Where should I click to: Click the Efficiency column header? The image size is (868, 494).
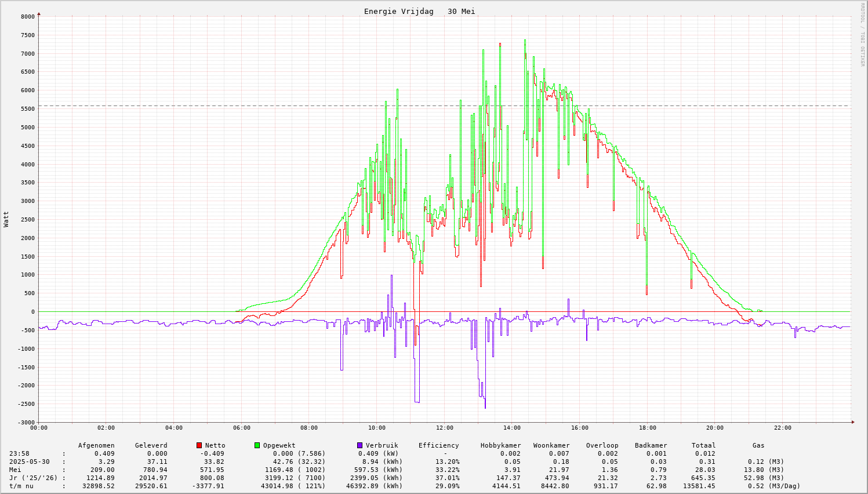click(x=438, y=445)
